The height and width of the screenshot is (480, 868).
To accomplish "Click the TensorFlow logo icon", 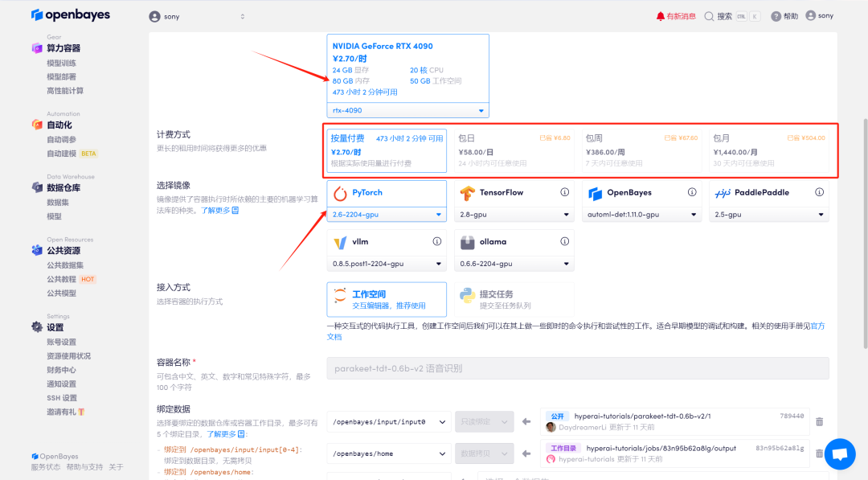I will pos(467,193).
